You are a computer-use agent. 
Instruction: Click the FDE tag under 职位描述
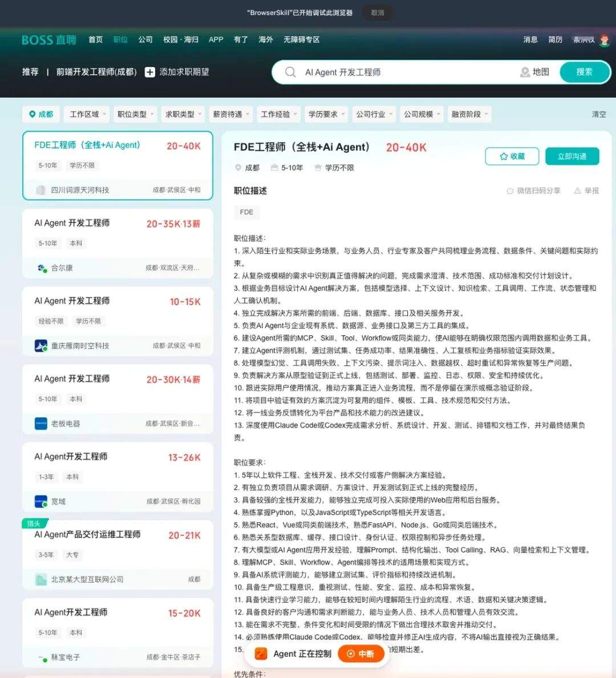tap(246, 212)
